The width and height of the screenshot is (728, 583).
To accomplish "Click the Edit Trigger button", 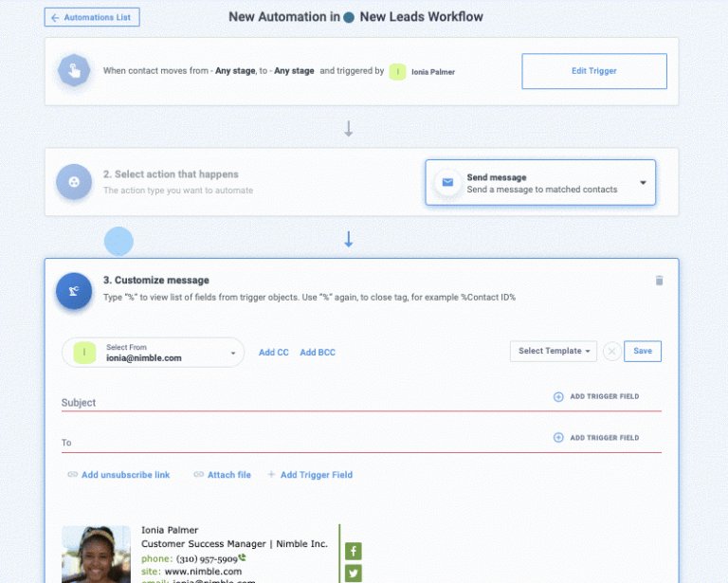I will (594, 71).
